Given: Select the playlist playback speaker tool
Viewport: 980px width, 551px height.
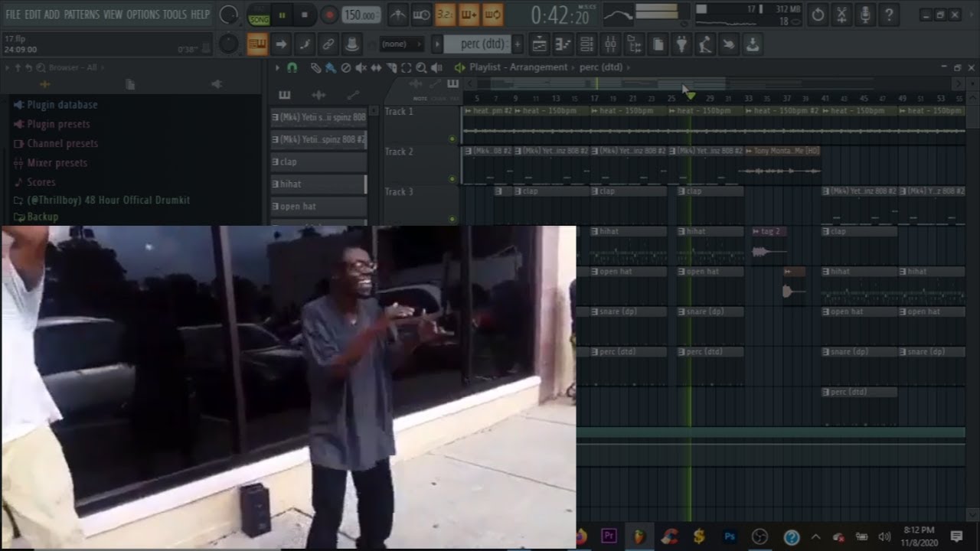Looking at the screenshot, I should (436, 67).
